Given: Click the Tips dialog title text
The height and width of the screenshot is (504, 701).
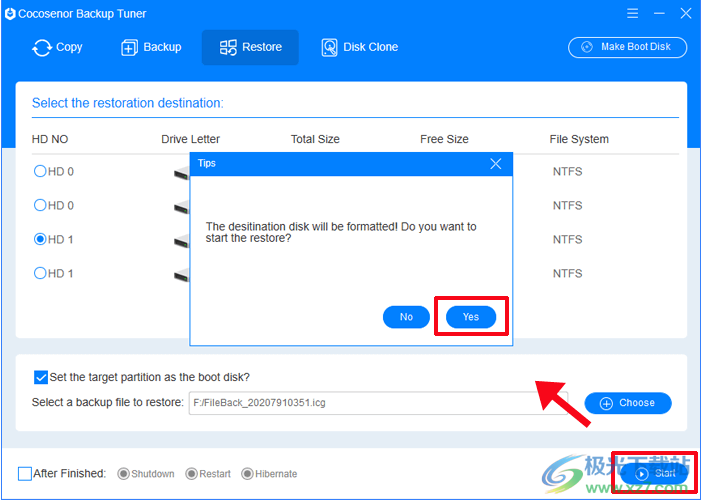Looking at the screenshot, I should 207,163.
